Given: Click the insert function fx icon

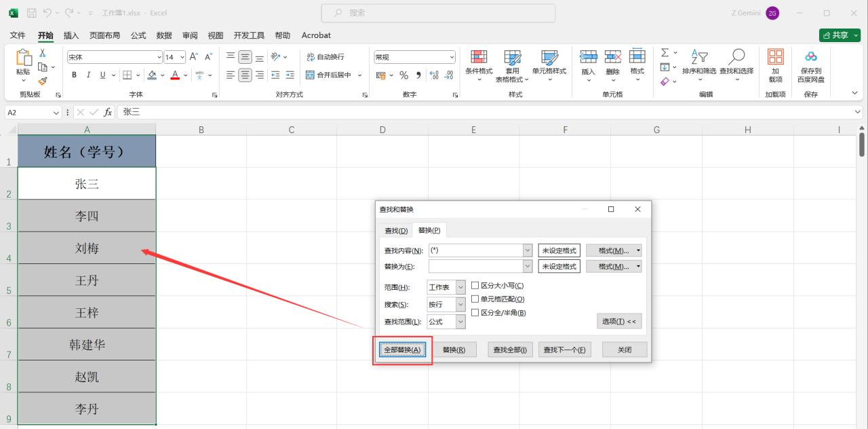Looking at the screenshot, I should (x=108, y=112).
